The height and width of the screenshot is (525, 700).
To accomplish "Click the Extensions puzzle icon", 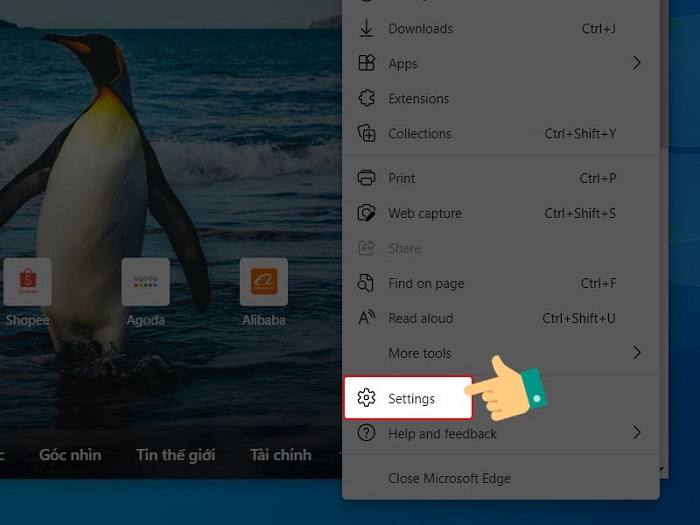I will (367, 99).
